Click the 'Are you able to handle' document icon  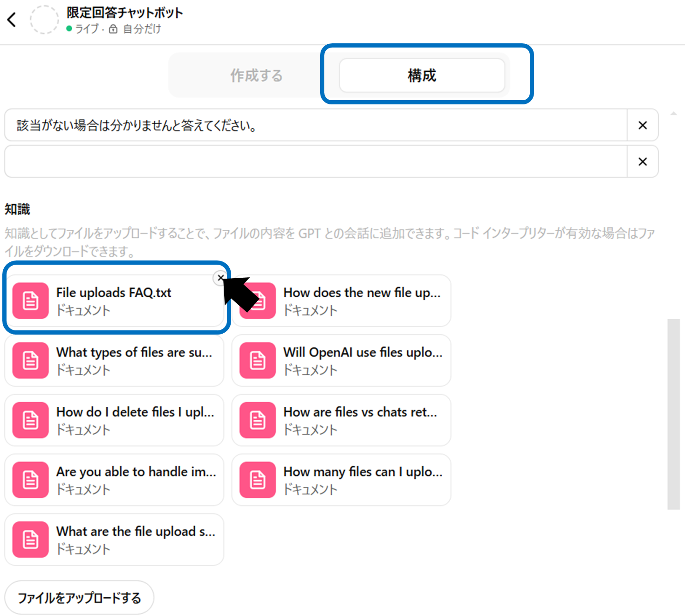[31, 480]
